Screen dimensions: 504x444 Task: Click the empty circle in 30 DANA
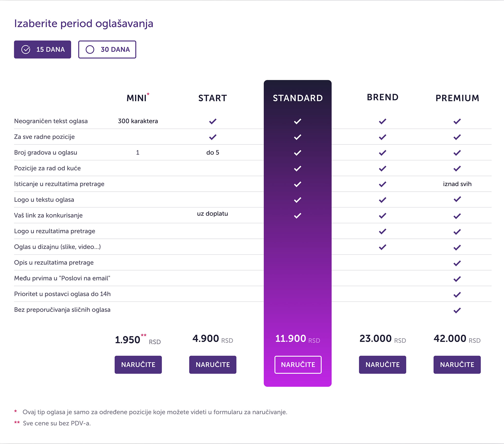90,49
